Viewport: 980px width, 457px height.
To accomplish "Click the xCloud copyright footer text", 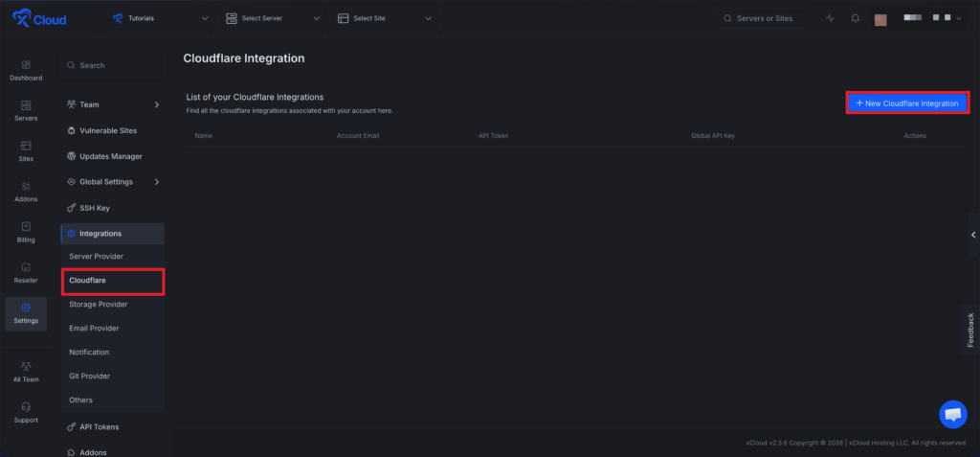I will coord(857,443).
